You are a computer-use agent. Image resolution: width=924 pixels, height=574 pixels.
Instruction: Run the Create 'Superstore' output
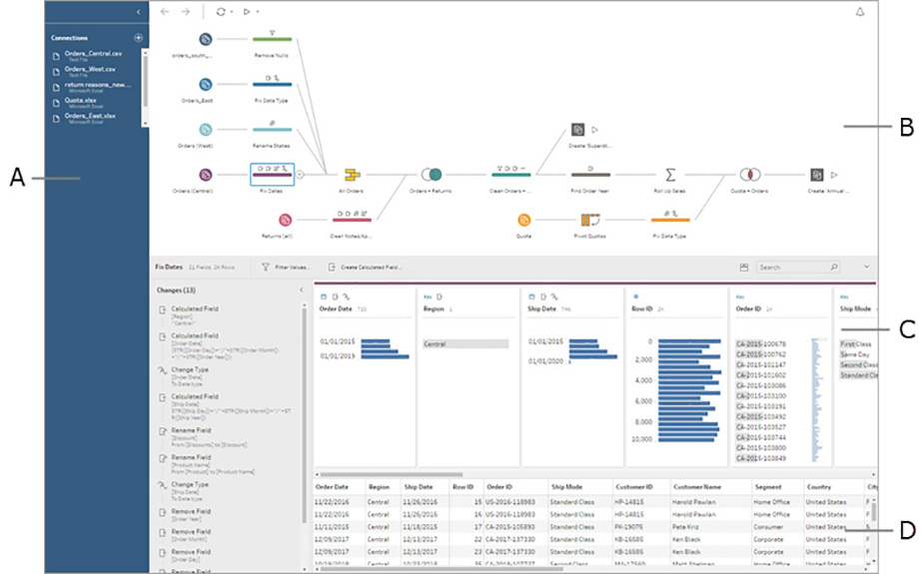click(x=594, y=130)
